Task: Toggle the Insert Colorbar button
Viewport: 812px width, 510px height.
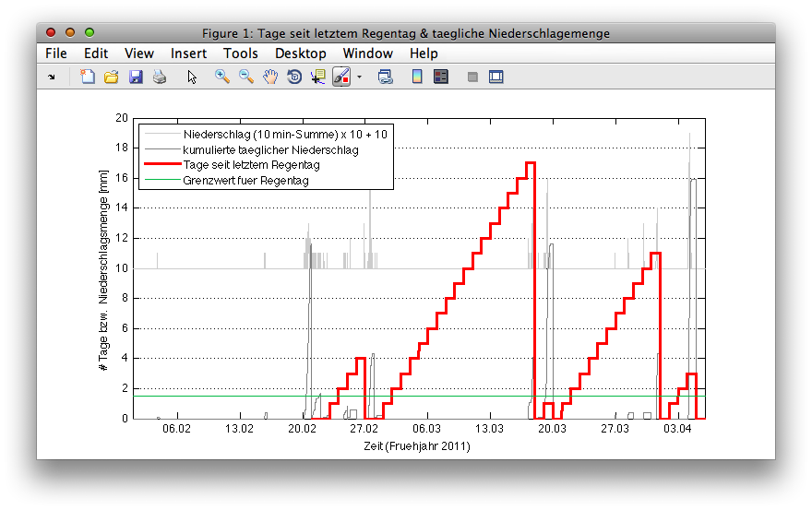Action: 417,77
